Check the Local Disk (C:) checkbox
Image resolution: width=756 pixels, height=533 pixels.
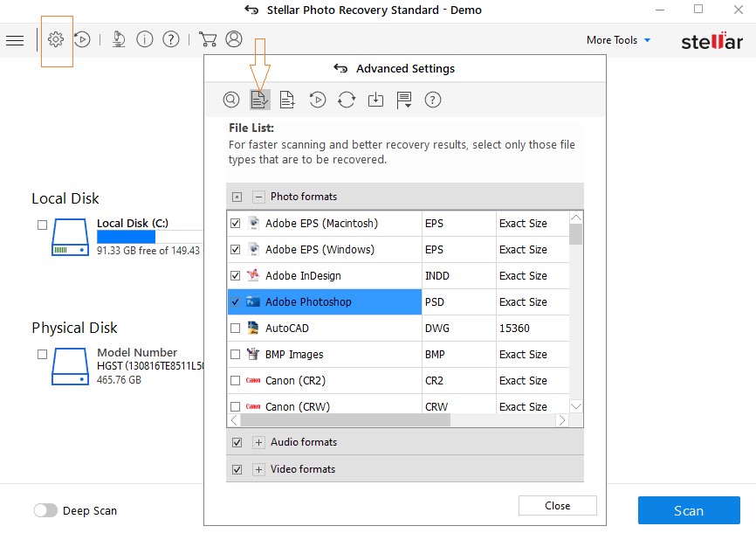43,225
